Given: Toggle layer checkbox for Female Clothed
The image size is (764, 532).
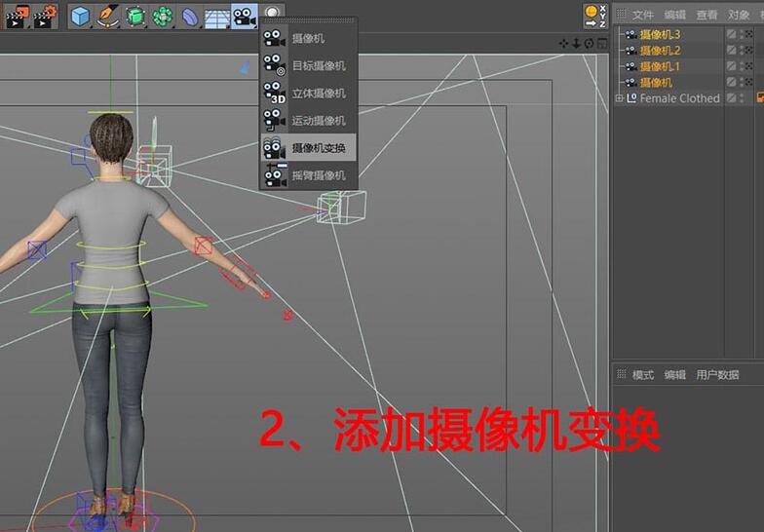Looking at the screenshot, I should tap(731, 98).
